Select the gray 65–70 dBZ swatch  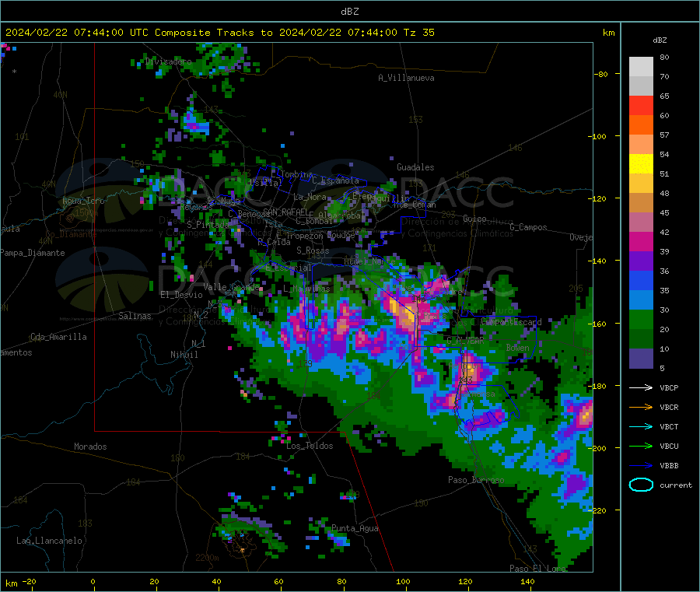click(641, 86)
